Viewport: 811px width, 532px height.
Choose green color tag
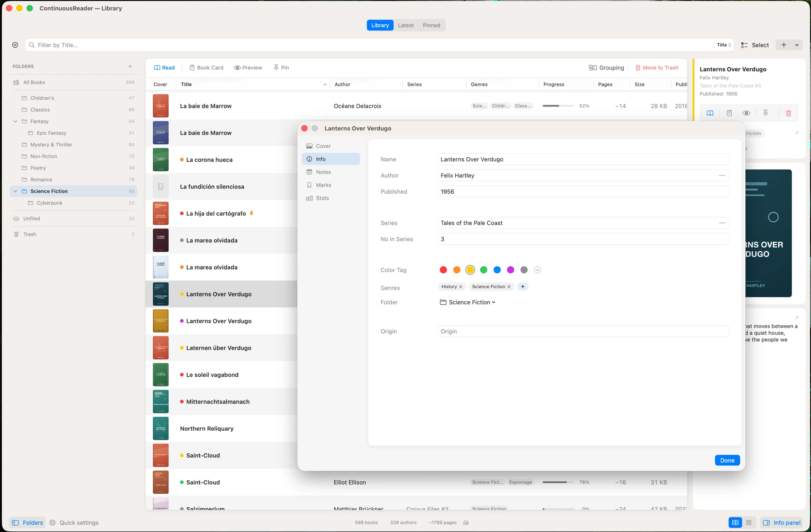[x=483, y=270]
